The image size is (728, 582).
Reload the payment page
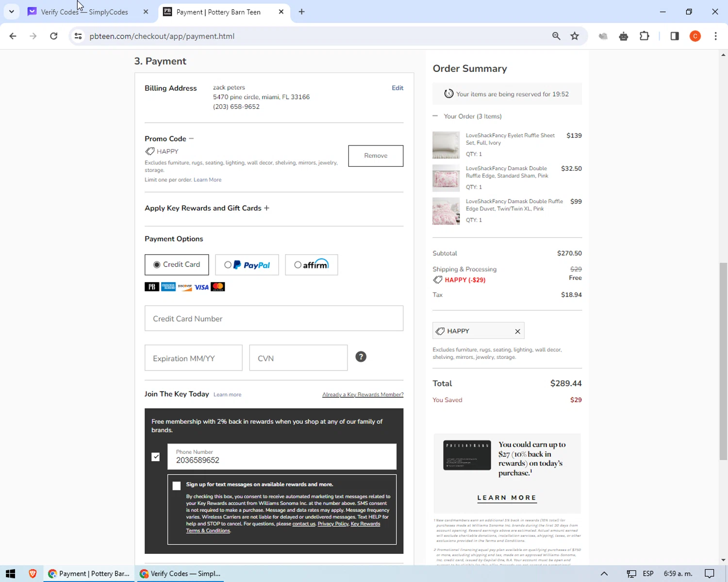click(x=54, y=36)
